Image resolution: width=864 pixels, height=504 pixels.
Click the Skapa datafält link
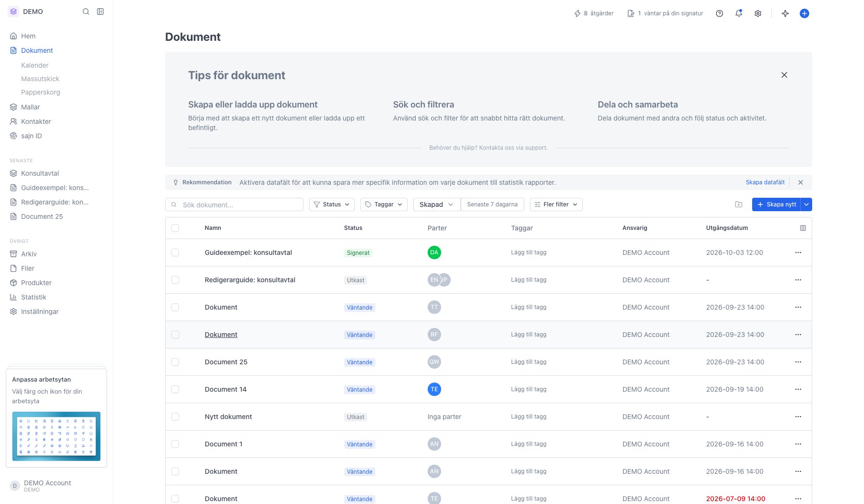coord(765,182)
